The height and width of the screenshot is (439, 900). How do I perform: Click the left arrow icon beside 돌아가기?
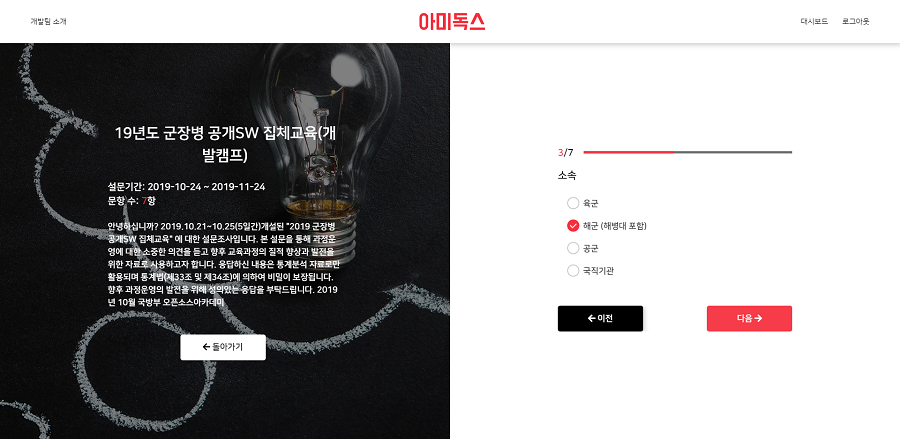pyautogui.click(x=207, y=347)
